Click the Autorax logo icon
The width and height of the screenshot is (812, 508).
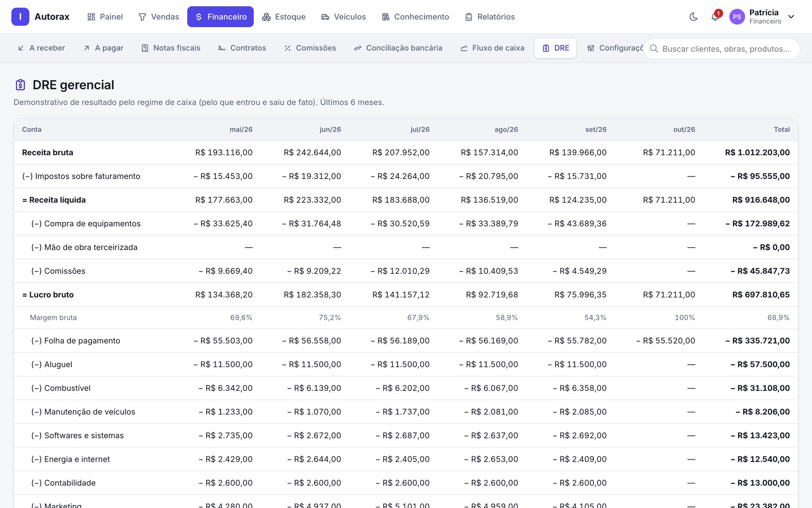click(x=20, y=17)
